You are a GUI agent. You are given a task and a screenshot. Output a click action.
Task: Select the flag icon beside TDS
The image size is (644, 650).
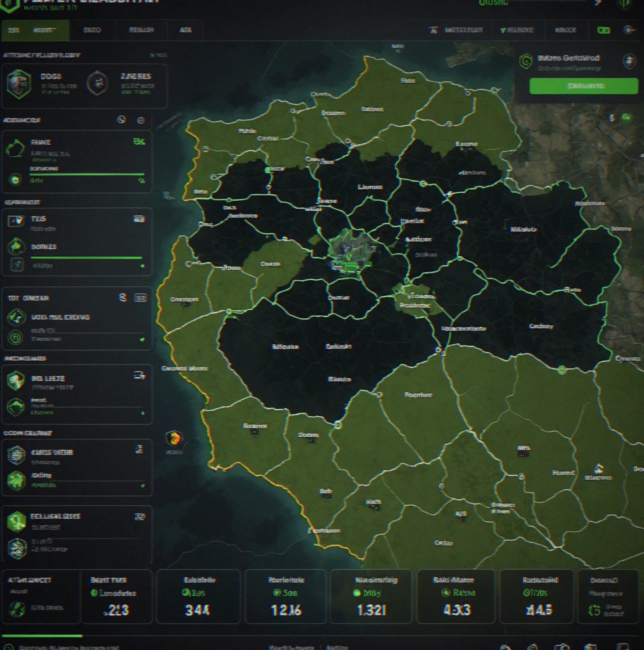pyautogui.click(x=16, y=220)
